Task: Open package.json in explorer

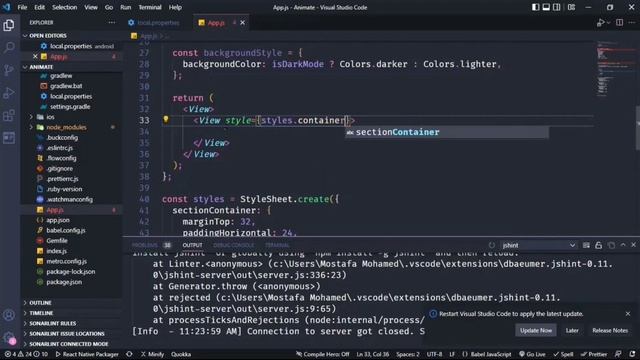Action: pyautogui.click(x=64, y=282)
